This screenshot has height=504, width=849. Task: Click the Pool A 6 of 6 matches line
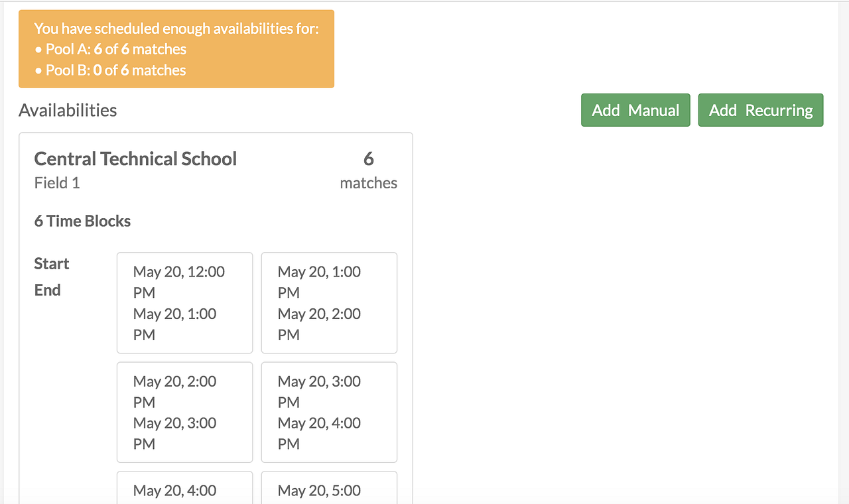[x=115, y=49]
